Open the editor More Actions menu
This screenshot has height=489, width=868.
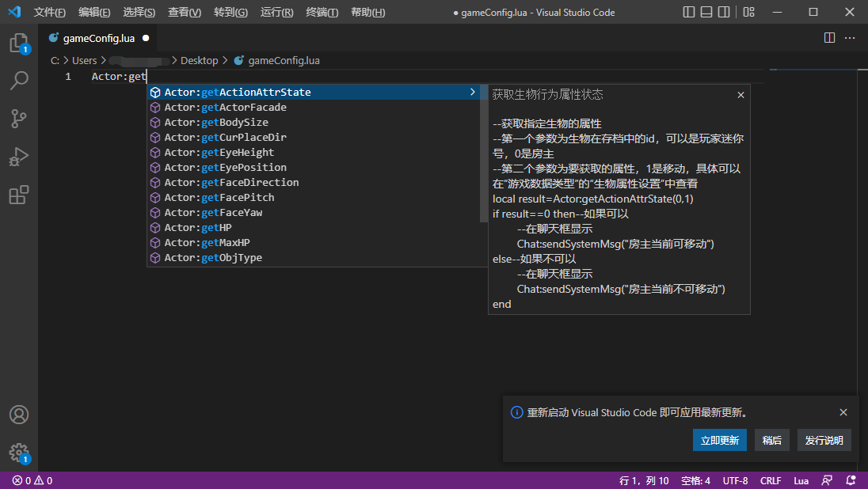[x=850, y=38]
